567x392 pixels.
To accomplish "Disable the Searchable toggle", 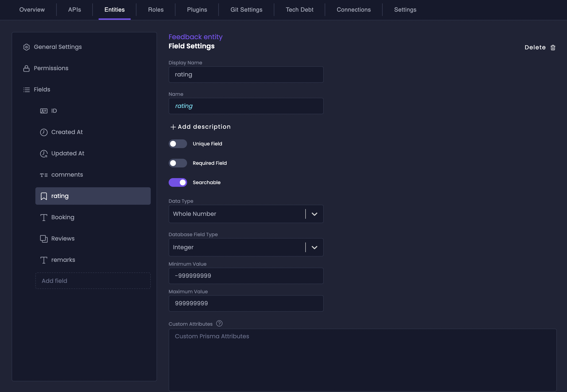I will click(178, 182).
